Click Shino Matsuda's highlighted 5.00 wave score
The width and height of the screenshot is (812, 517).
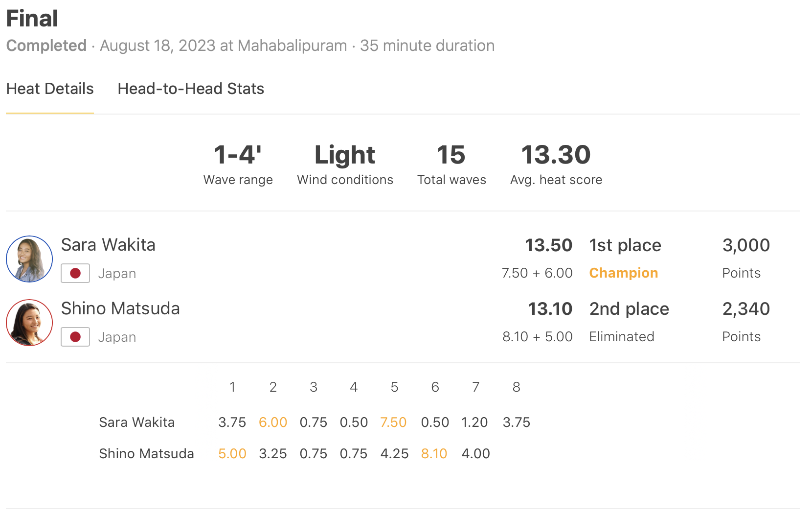click(x=232, y=454)
